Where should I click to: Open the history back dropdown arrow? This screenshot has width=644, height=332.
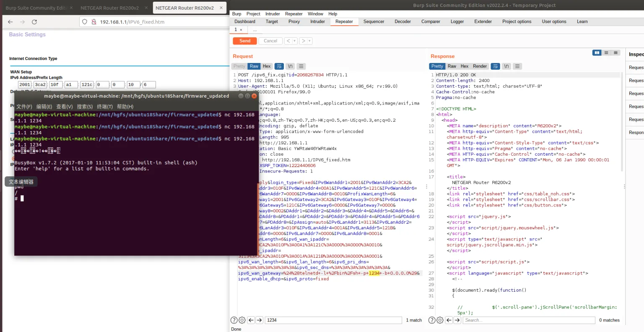tap(295, 41)
